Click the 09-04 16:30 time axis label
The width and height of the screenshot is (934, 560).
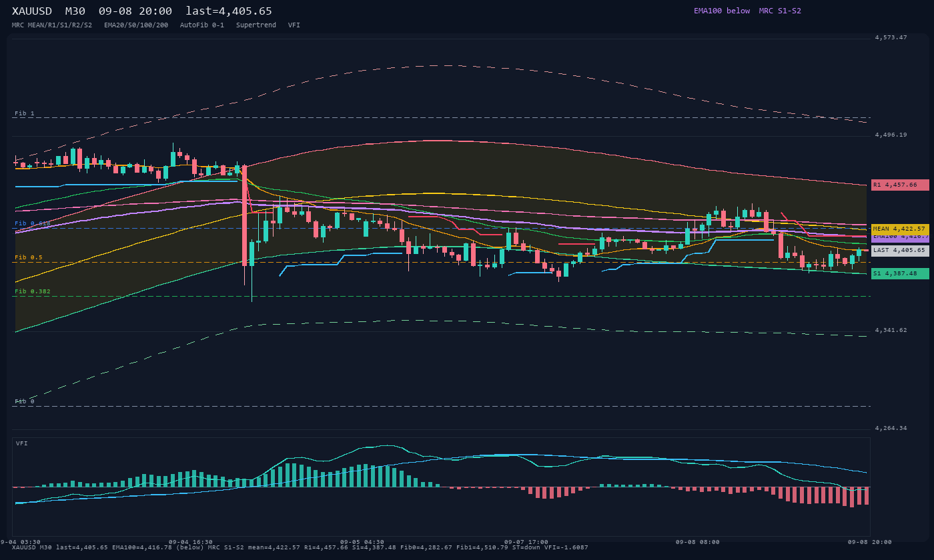tap(191, 542)
